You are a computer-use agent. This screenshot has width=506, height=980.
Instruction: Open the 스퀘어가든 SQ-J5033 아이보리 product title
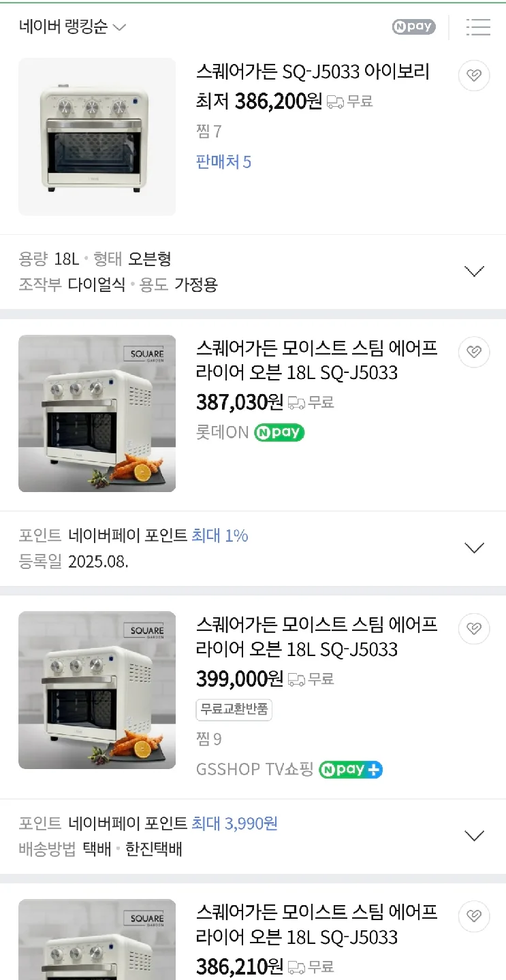[x=313, y=71]
